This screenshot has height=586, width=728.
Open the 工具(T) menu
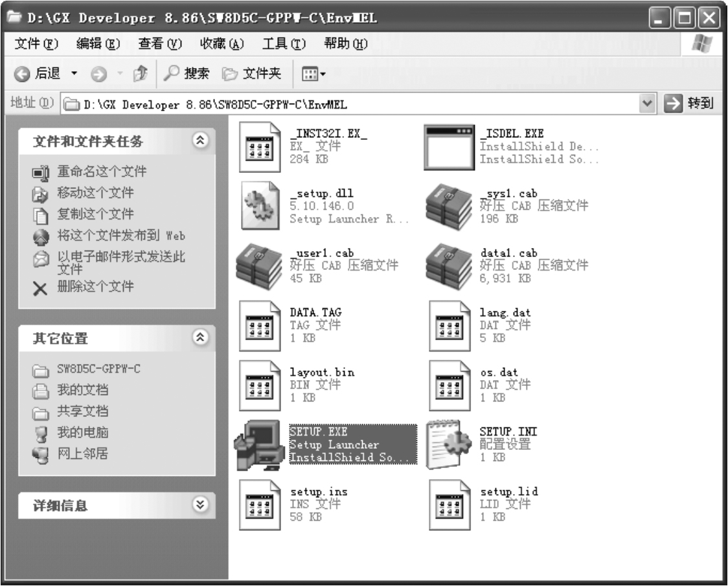(284, 43)
